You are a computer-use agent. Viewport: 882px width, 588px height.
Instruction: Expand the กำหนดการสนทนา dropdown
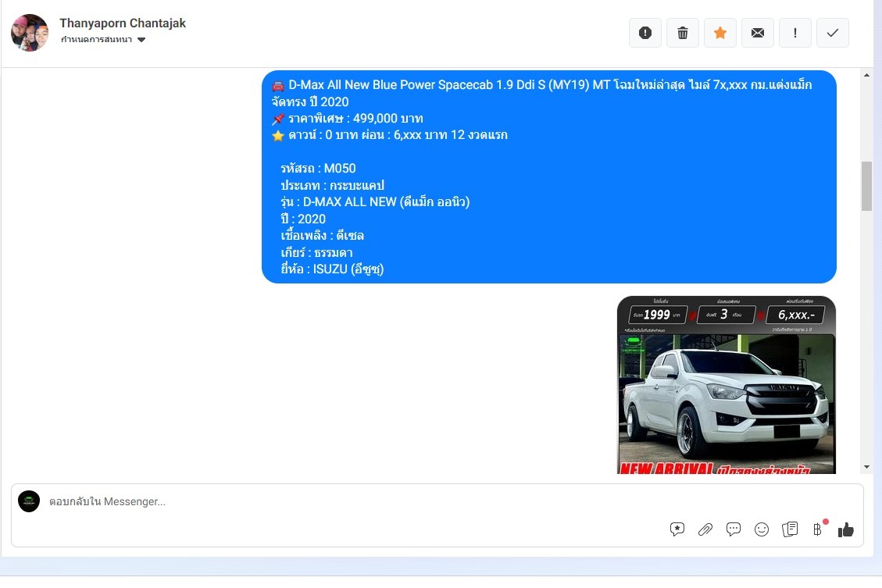click(103, 39)
